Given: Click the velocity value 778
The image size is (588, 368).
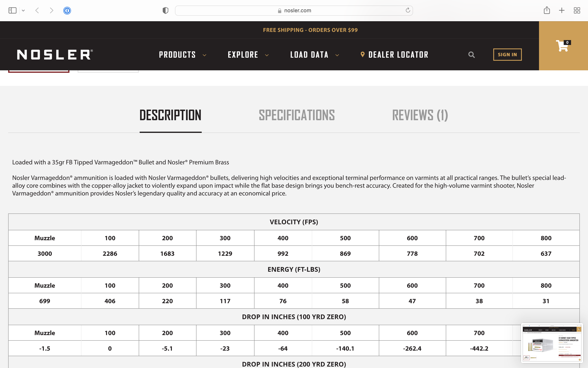Looking at the screenshot, I should pos(412,254).
